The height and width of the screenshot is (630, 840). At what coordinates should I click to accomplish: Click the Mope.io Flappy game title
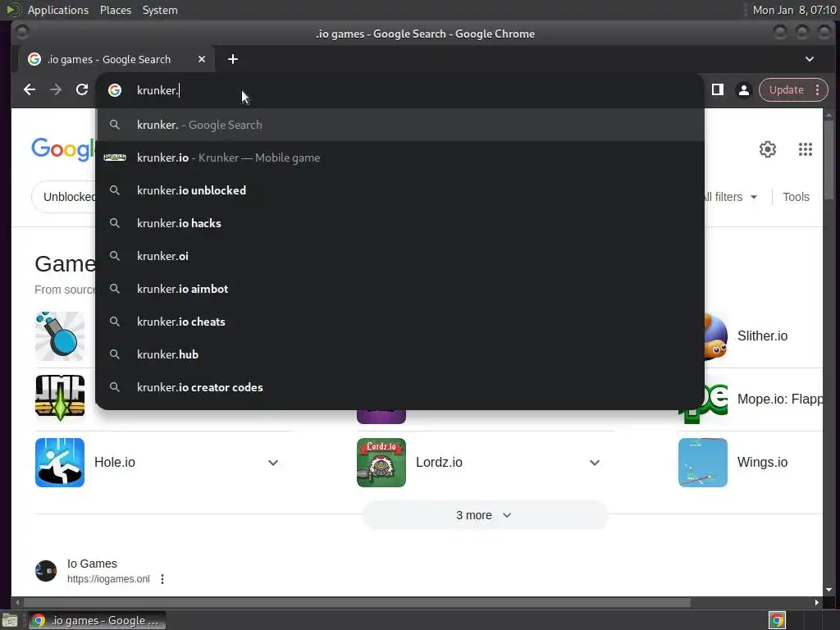(x=780, y=399)
